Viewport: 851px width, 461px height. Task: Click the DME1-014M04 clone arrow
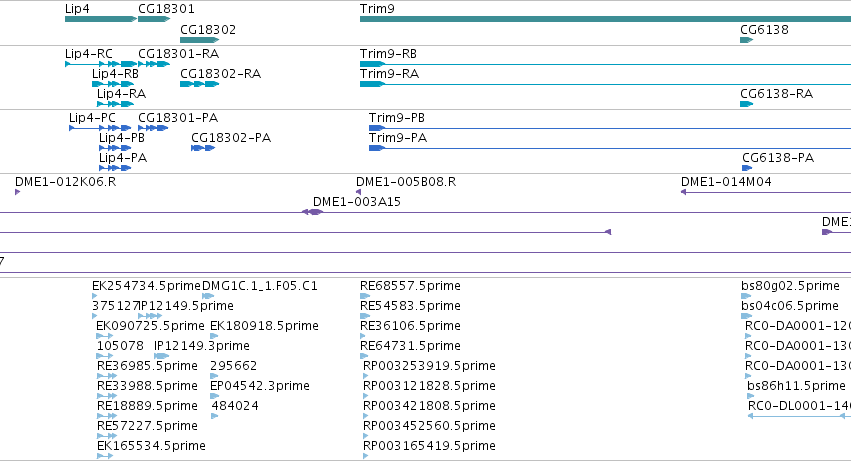tap(766, 192)
